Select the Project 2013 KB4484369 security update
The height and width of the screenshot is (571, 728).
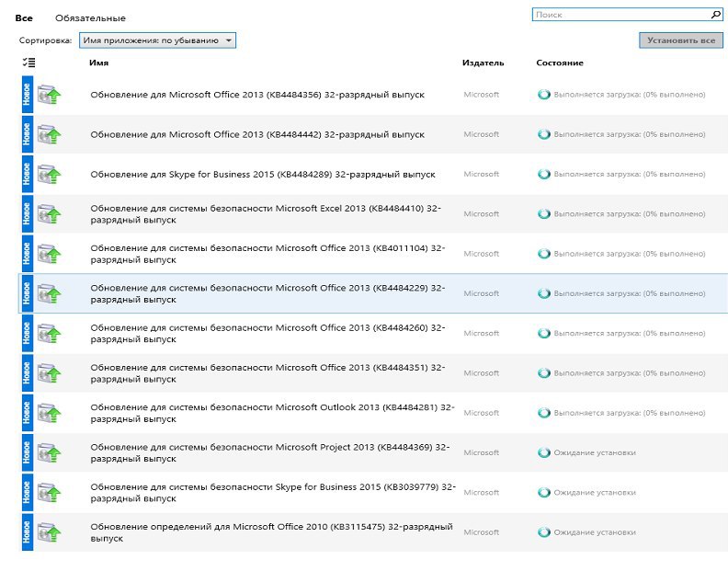[x=269, y=453]
